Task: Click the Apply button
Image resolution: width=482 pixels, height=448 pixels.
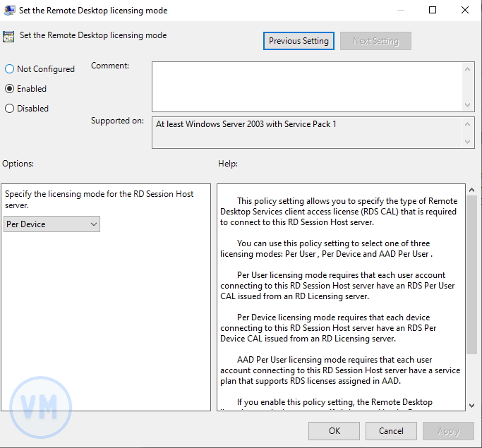Action: (x=448, y=430)
